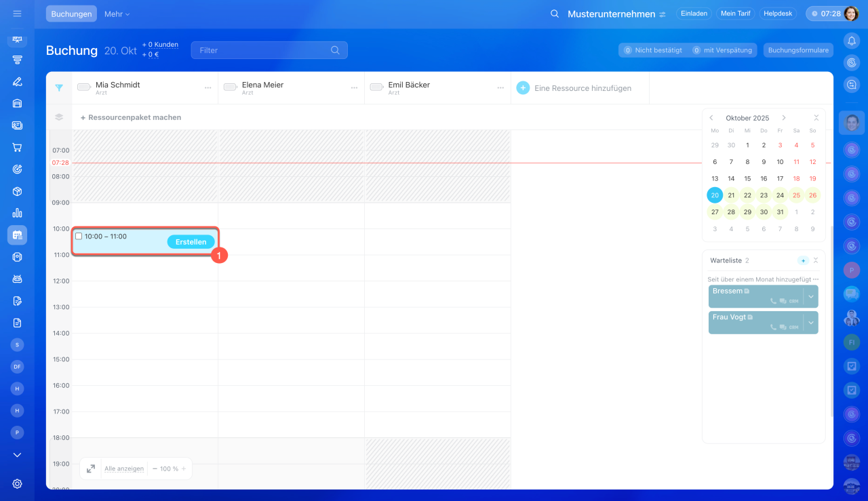Tick the checkbox on the 10:00 – 11:00 slot
The width and height of the screenshot is (868, 501).
(79, 237)
